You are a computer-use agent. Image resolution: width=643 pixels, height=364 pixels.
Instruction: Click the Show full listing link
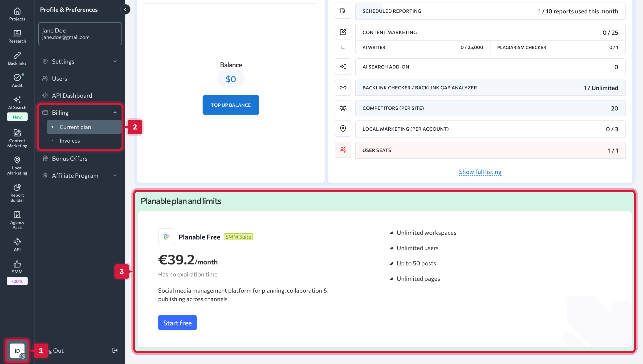point(480,172)
